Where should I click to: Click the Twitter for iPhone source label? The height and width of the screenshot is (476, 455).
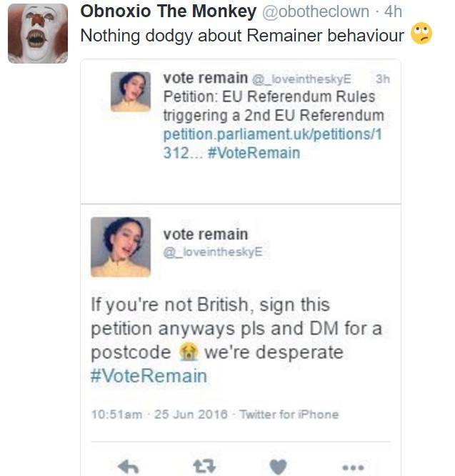pos(289,415)
